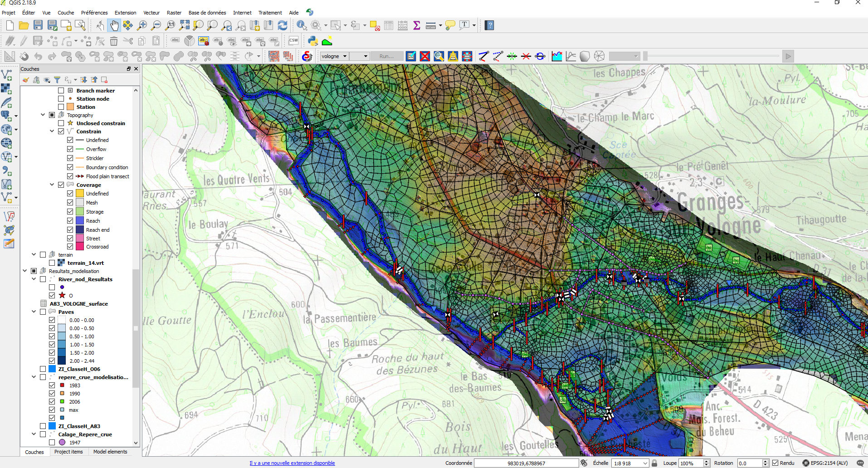Viewport: 868px width, 468px height.
Task: Open the CSW metadata search tool
Action: (x=293, y=41)
